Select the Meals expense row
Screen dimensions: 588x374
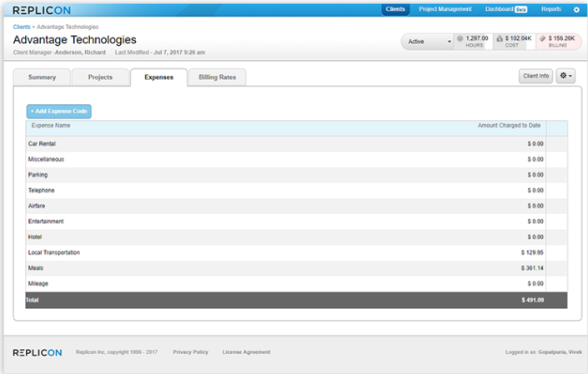296,268
